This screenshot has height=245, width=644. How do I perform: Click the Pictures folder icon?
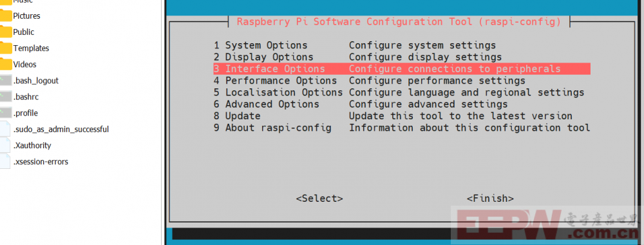click(x=5, y=15)
